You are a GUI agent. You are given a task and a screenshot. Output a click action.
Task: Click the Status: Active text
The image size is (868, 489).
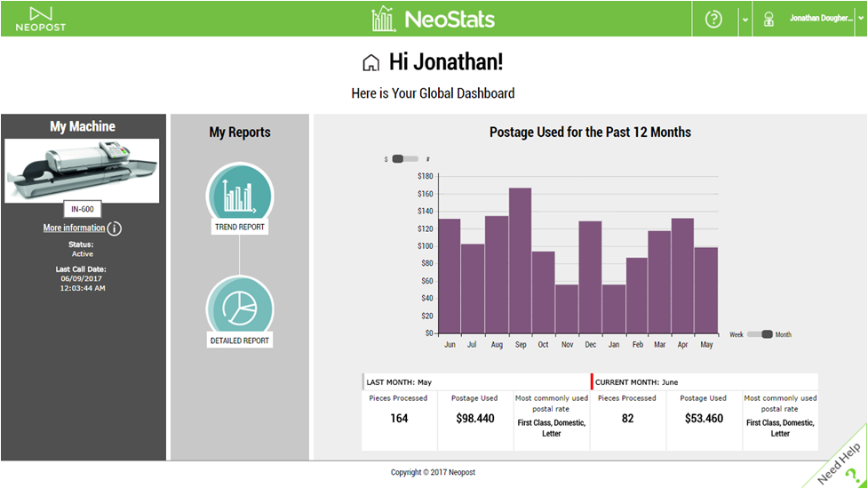(x=82, y=249)
